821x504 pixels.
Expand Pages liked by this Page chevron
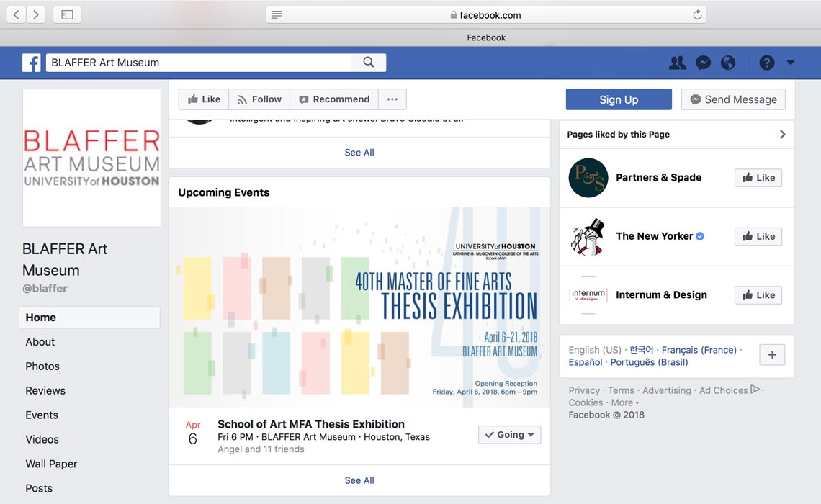pyautogui.click(x=782, y=135)
